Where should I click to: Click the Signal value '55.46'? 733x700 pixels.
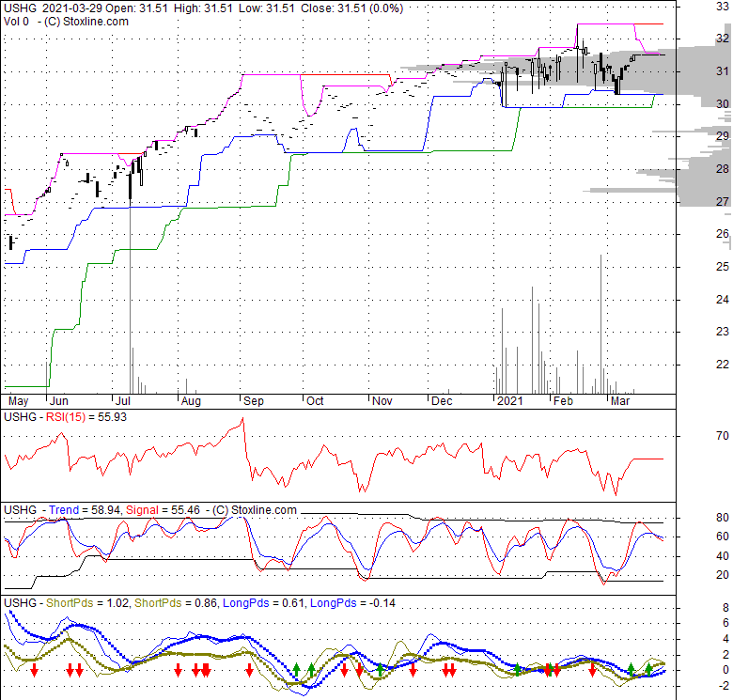tap(185, 510)
